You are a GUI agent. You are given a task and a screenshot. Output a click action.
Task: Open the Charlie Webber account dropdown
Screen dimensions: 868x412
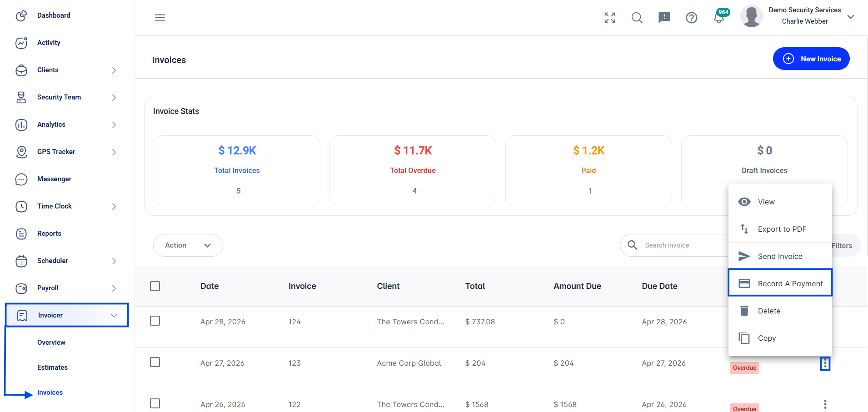851,17
